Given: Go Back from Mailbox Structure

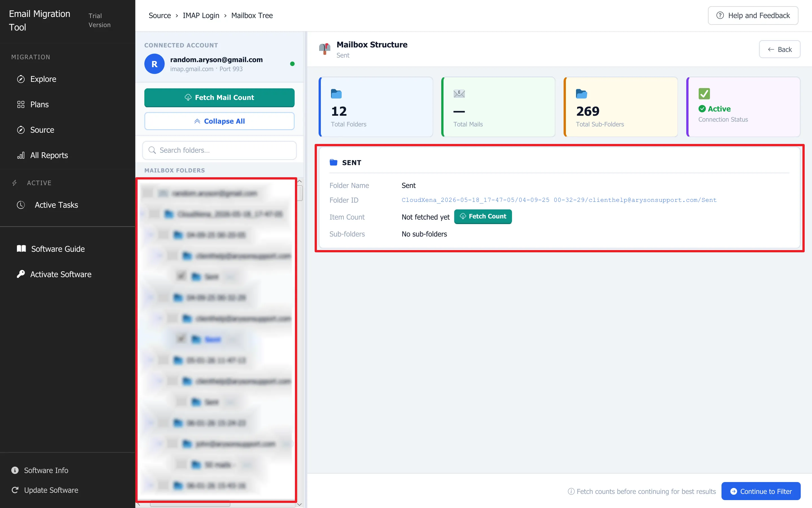Looking at the screenshot, I should pyautogui.click(x=780, y=49).
